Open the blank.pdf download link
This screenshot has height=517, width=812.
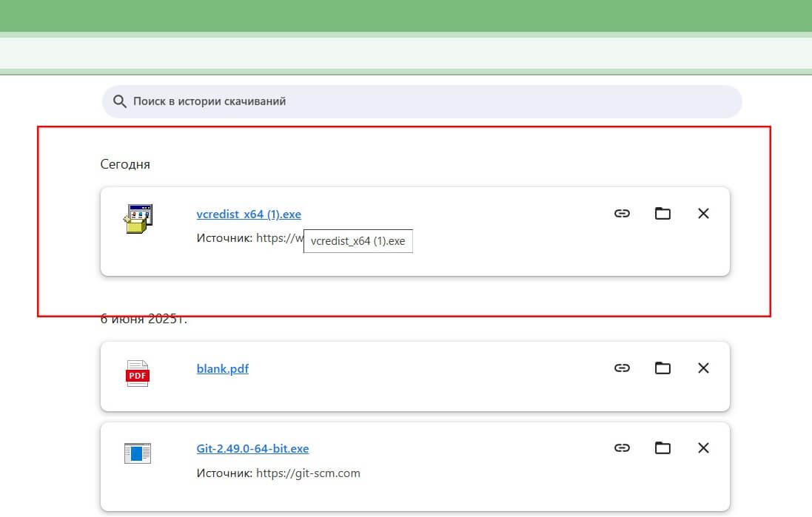coord(222,369)
